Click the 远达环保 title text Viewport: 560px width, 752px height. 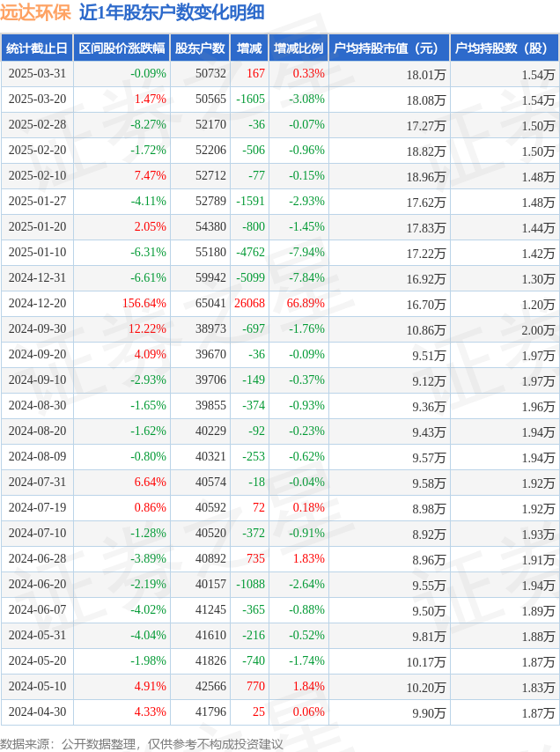point(35,12)
